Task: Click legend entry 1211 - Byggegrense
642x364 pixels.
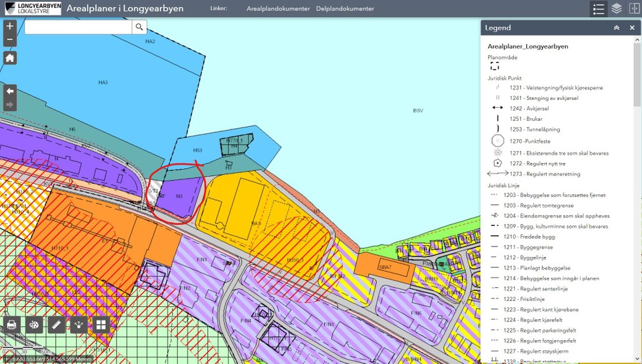Action: point(528,247)
